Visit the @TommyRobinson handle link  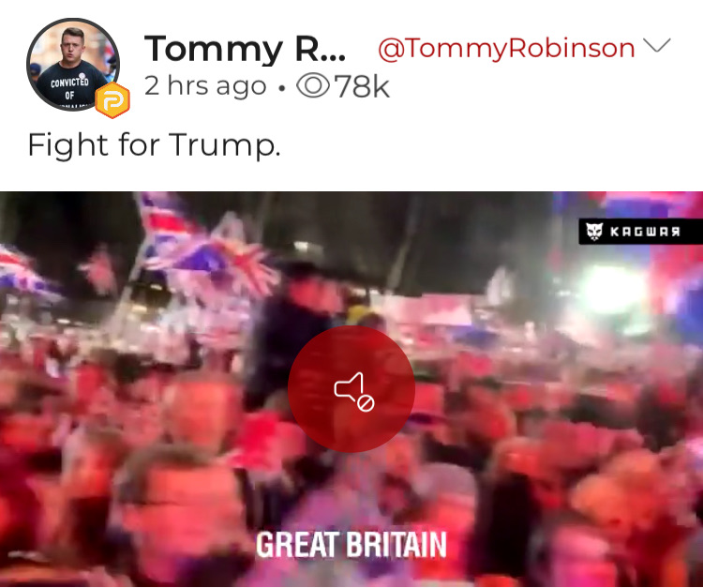click(x=506, y=48)
